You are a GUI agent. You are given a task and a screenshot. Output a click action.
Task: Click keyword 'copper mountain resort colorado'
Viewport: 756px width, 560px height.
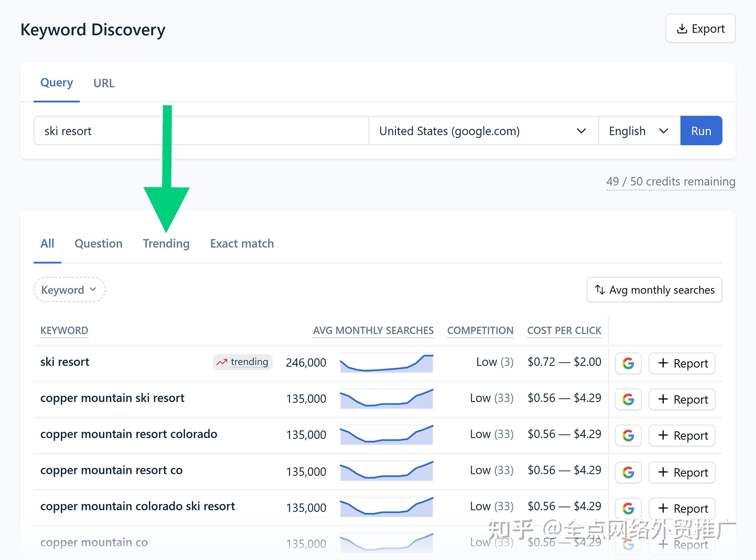(129, 434)
